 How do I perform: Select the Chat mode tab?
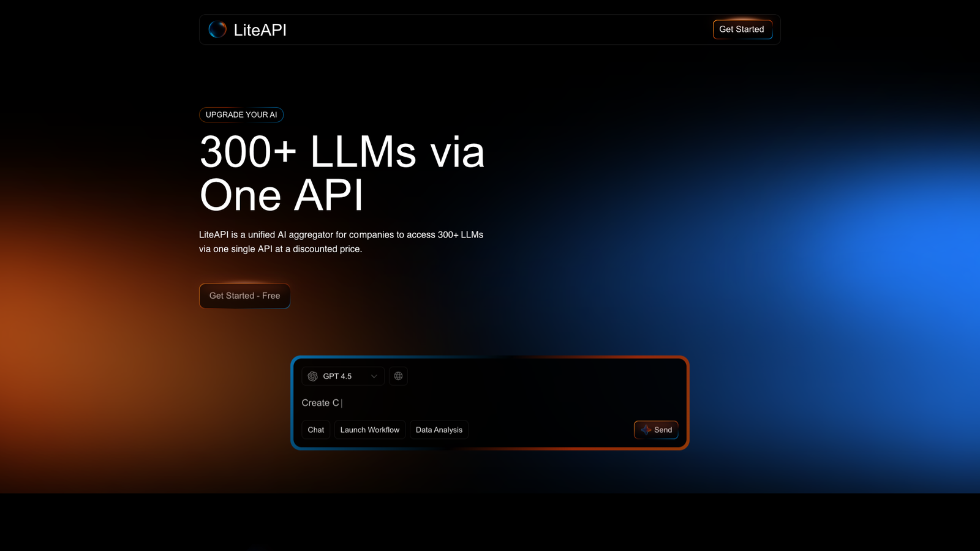(316, 430)
